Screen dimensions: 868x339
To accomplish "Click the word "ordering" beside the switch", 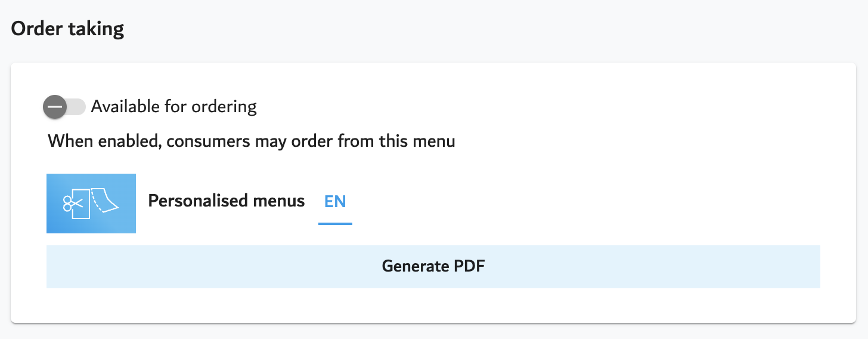I will click(224, 107).
